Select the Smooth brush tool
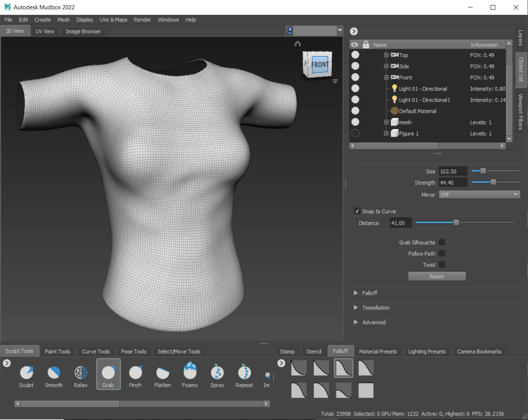The image size is (528, 420). [x=54, y=373]
